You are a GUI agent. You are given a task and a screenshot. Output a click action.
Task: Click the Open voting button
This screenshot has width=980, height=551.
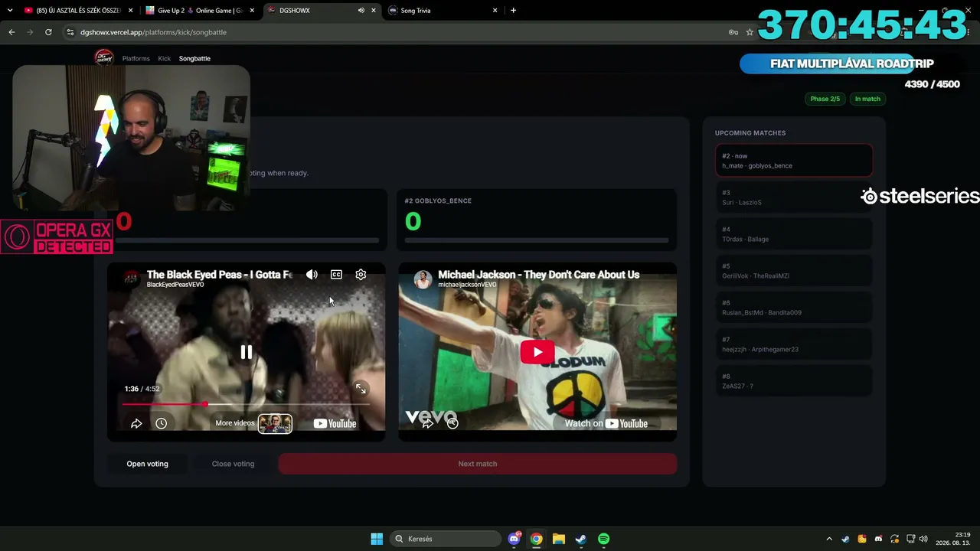click(x=147, y=464)
